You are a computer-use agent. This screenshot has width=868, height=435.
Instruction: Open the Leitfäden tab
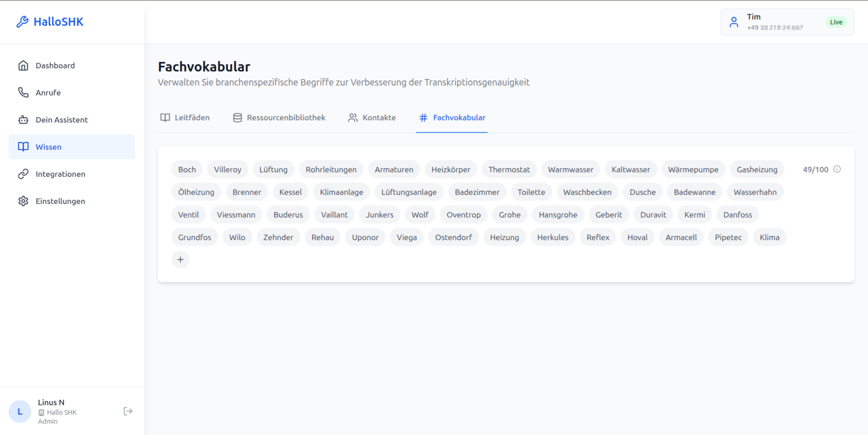185,118
